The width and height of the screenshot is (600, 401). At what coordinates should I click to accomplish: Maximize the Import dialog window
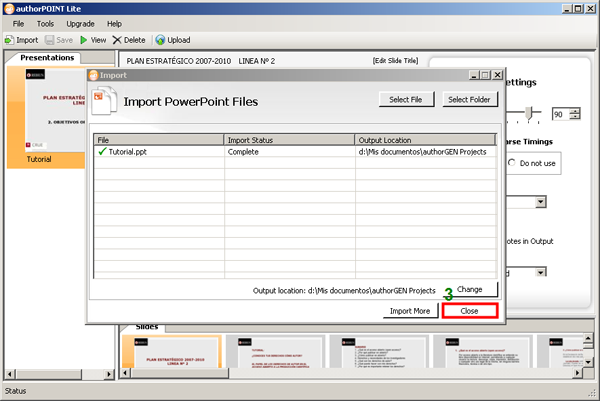click(485, 75)
